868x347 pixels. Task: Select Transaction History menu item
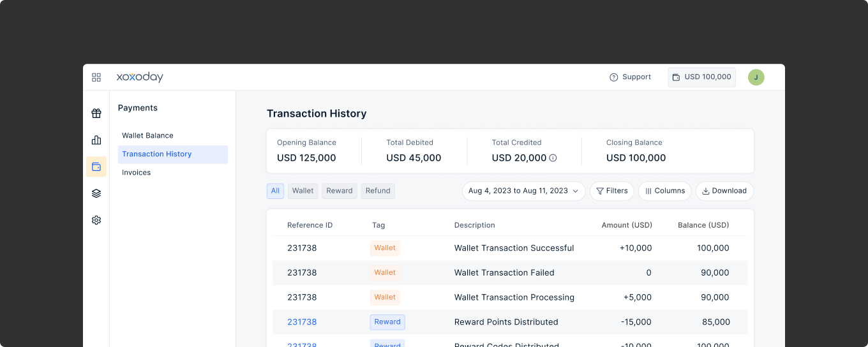coord(173,154)
